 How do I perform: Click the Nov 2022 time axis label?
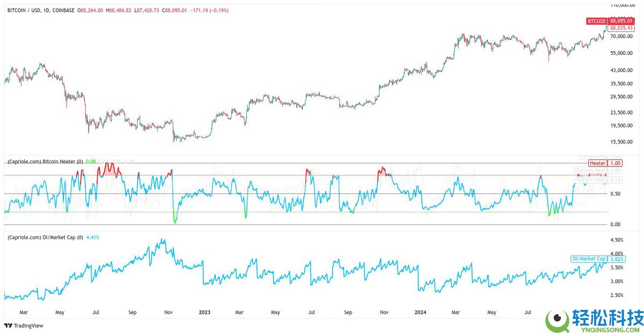click(168, 312)
